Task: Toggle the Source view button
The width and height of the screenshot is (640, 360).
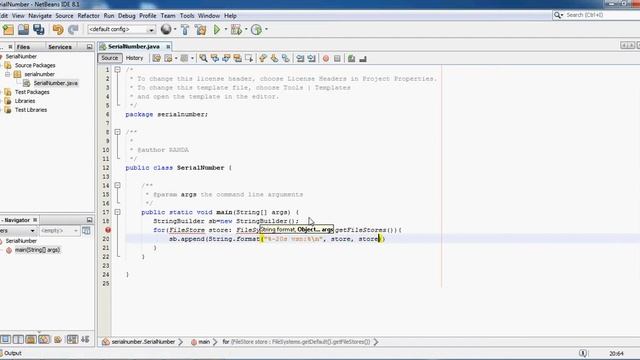Action: coord(110,58)
